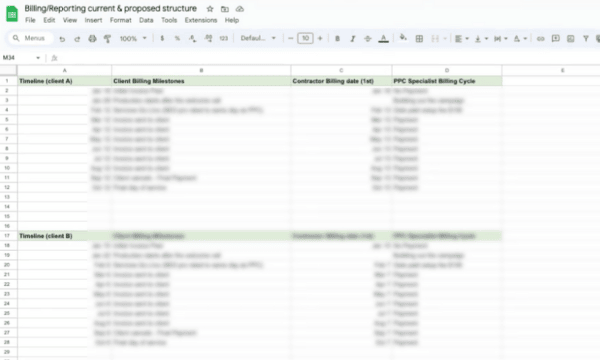Open the text color picker
The width and height of the screenshot is (600, 360).
pos(383,39)
